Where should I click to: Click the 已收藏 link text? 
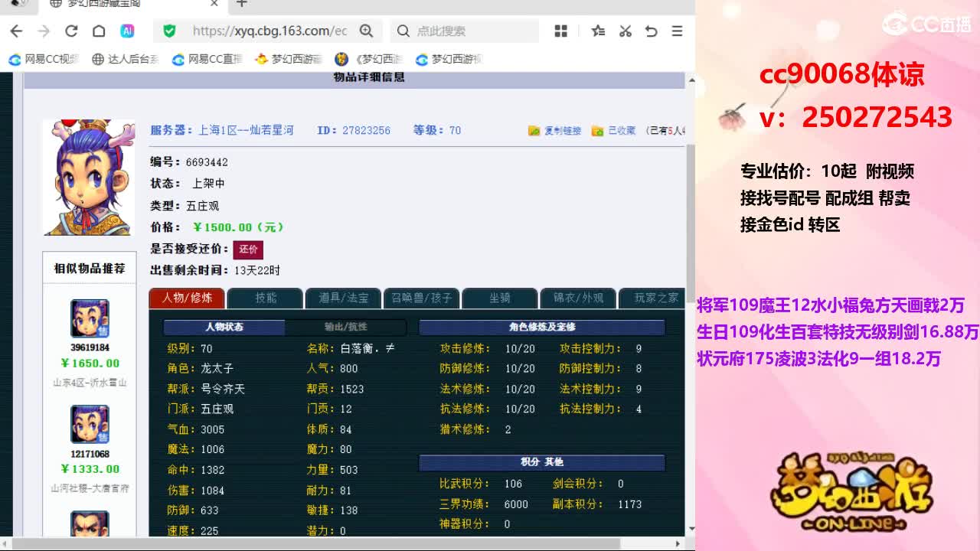[x=622, y=131]
